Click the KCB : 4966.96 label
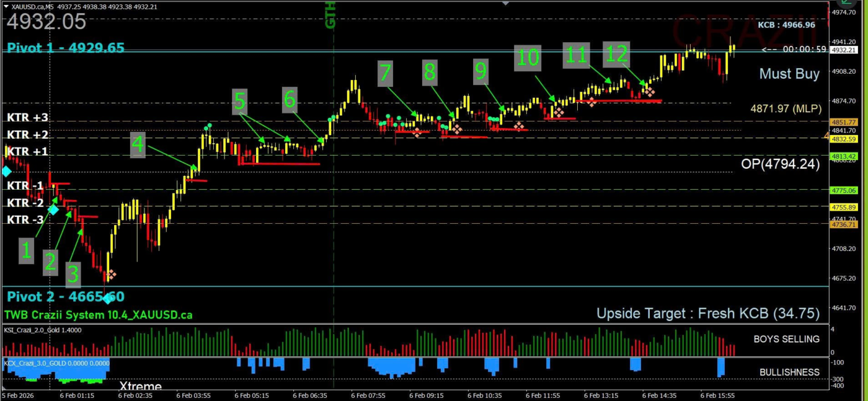The width and height of the screenshot is (868, 401). pyautogui.click(x=786, y=25)
